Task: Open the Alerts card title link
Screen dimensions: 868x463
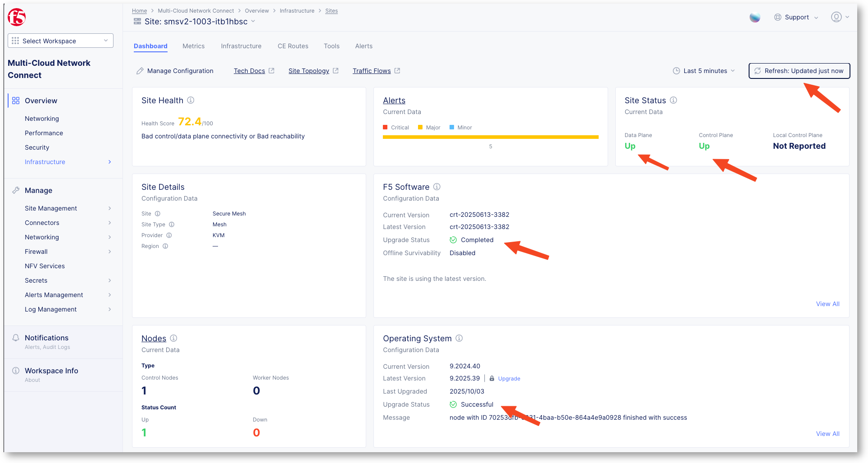Action: 394,100
